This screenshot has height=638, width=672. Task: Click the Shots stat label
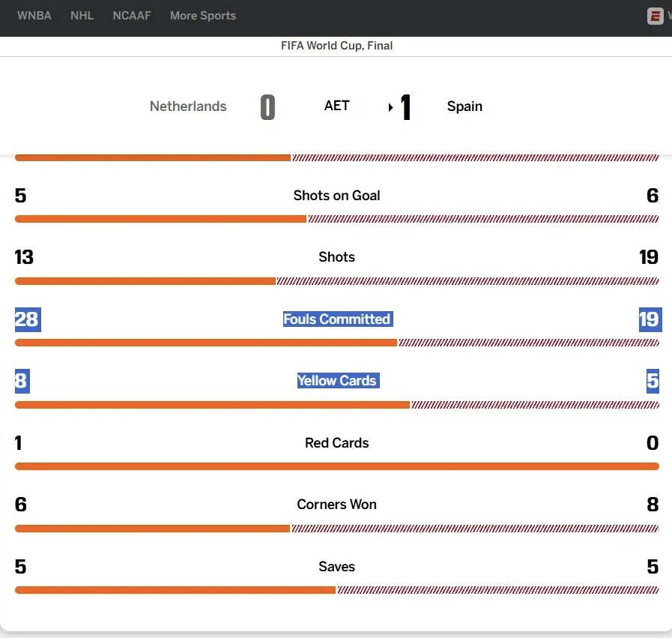[x=336, y=257]
